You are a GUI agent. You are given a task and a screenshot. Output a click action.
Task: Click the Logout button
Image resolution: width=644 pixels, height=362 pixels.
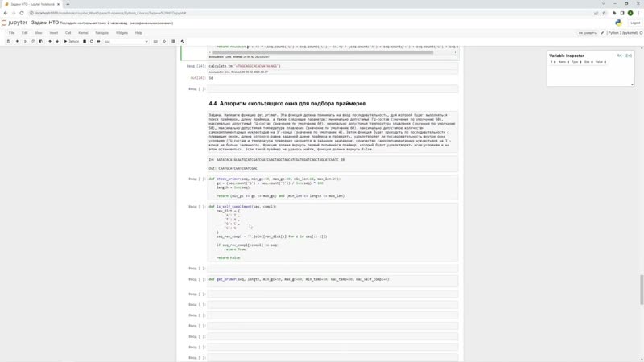click(x=635, y=23)
